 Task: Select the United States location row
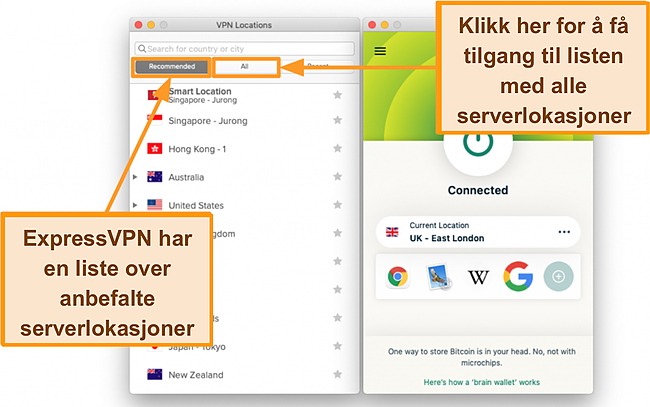pos(245,205)
